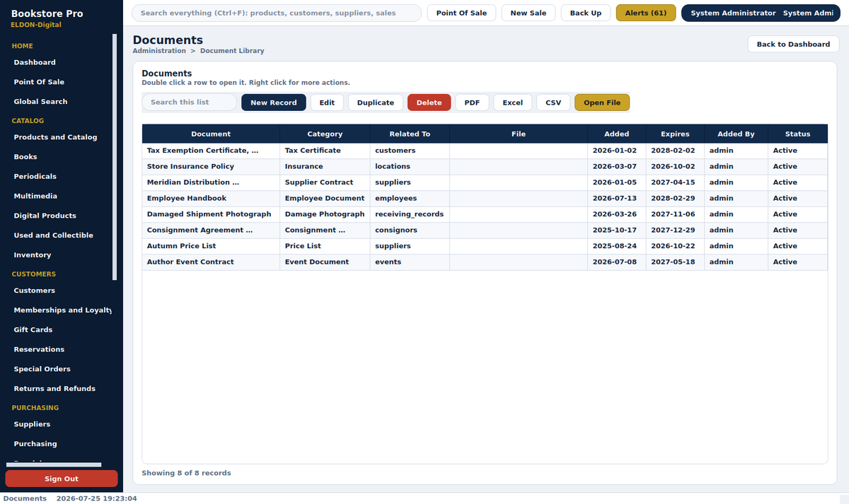The height and width of the screenshot is (504, 849).
Task: Sort by Status column header
Action: coord(797,134)
